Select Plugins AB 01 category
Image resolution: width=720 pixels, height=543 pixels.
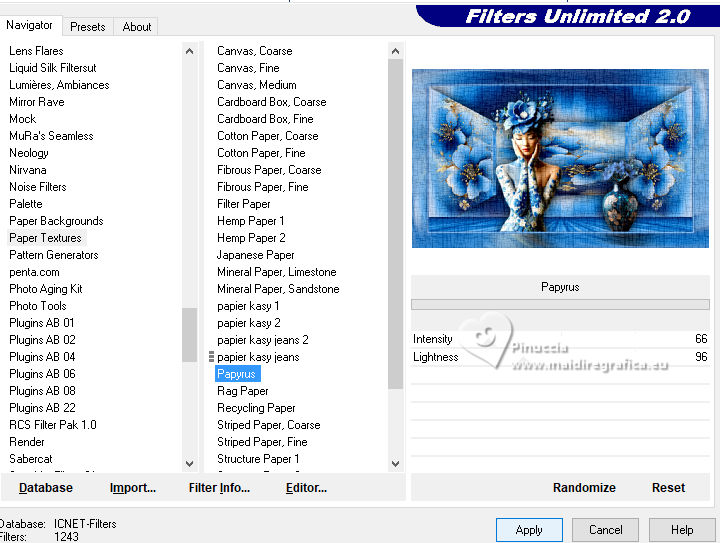point(42,323)
